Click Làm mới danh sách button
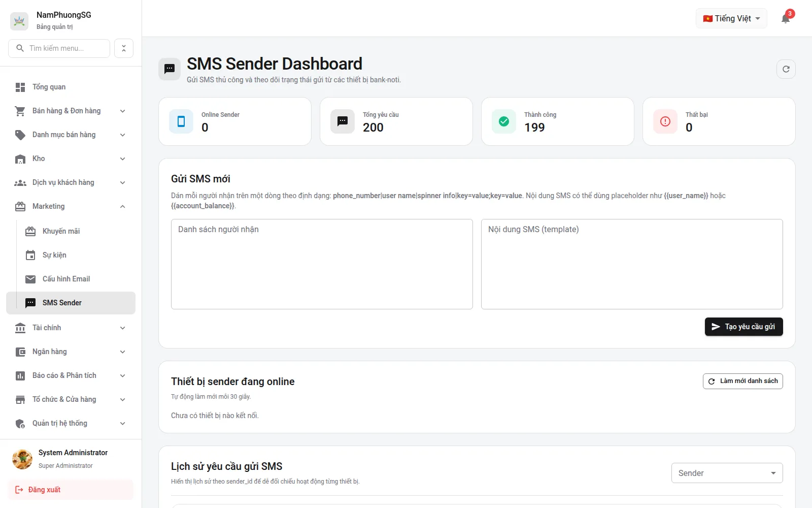Screen dimensions: 812x508 tap(742, 381)
